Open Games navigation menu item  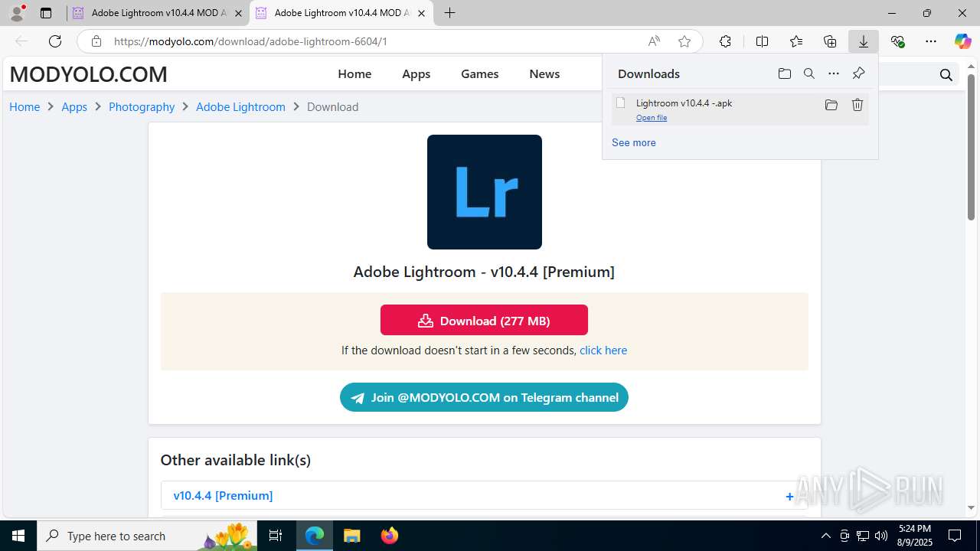pos(480,73)
